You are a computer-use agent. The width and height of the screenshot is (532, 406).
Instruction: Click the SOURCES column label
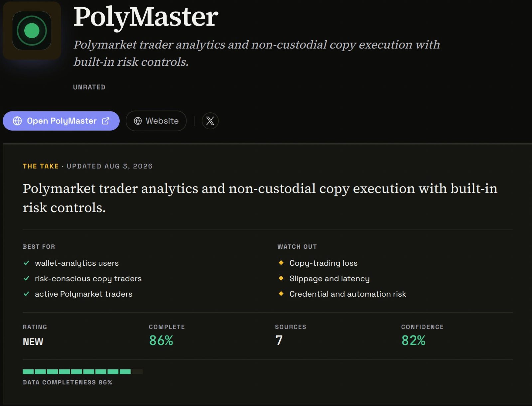[x=291, y=327]
